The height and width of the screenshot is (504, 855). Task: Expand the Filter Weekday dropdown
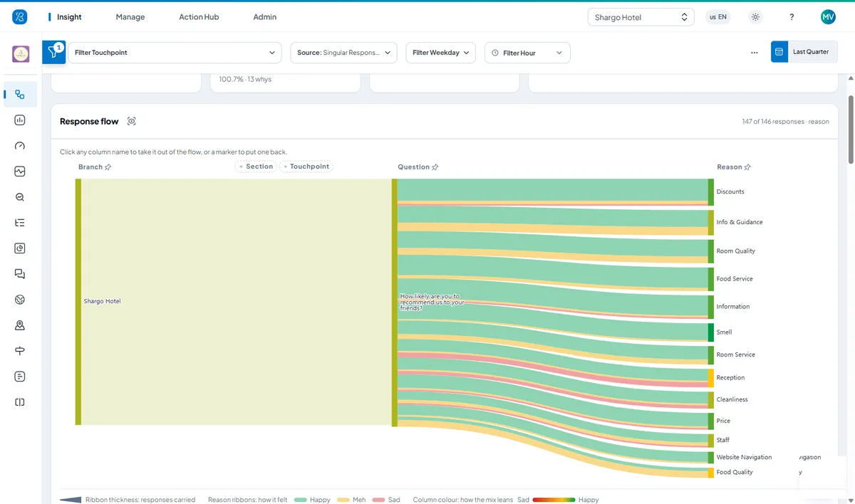(x=440, y=53)
